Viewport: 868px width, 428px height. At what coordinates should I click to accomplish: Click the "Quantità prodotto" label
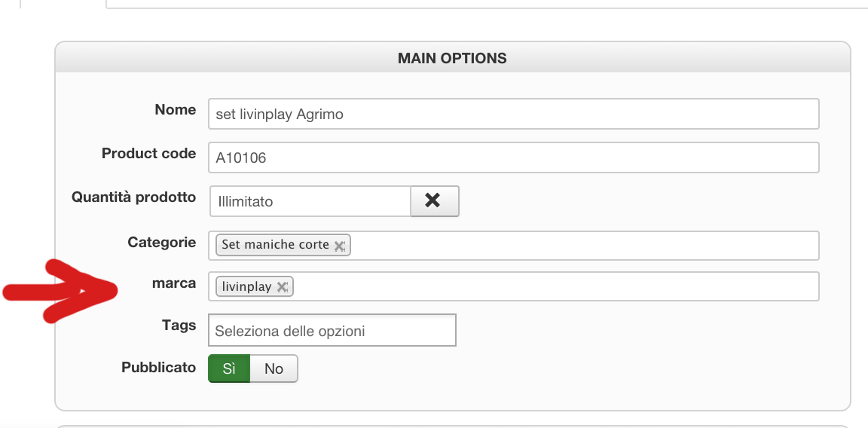(133, 197)
